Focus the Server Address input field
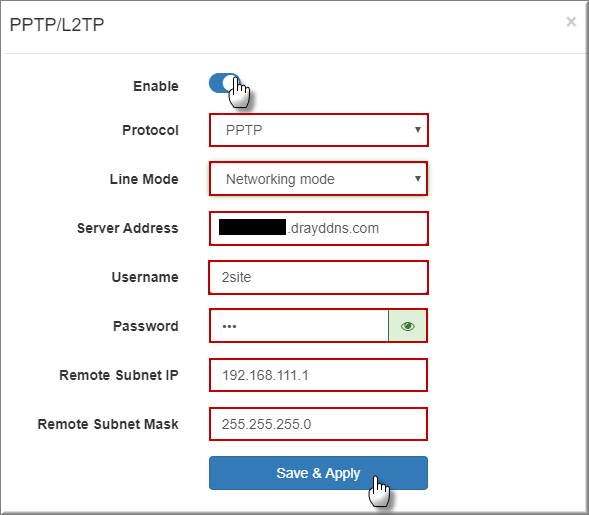589x515 pixels. coord(319,228)
